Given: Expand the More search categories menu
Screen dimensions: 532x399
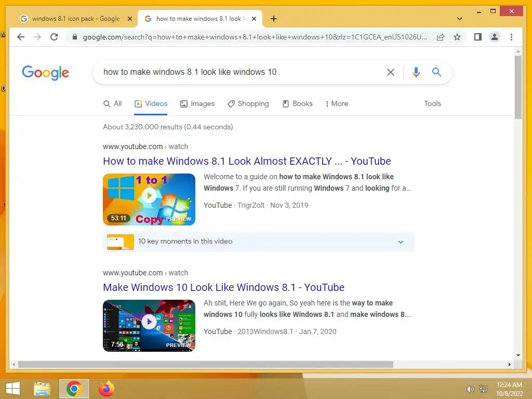Looking at the screenshot, I should click(x=337, y=104).
